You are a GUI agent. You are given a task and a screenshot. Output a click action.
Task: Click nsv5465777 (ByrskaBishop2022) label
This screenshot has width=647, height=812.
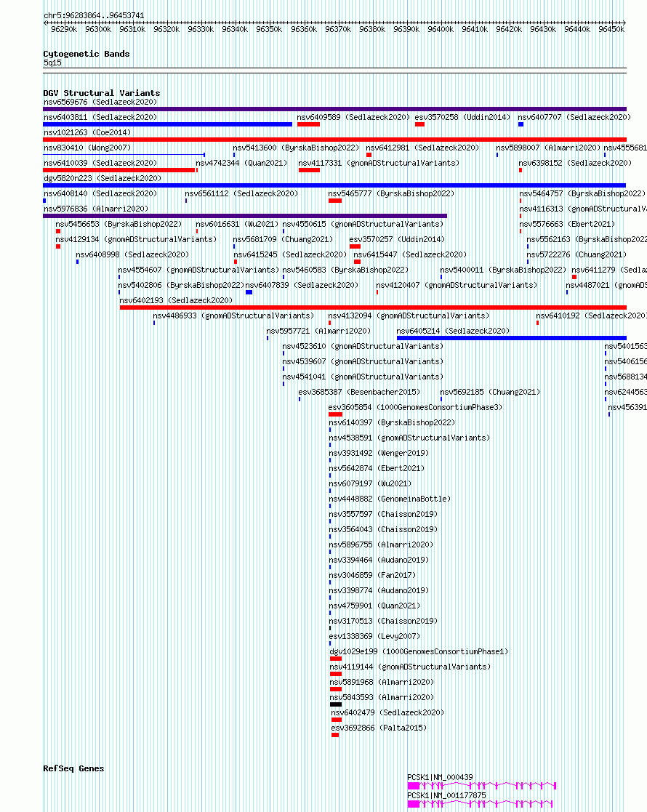[391, 193]
